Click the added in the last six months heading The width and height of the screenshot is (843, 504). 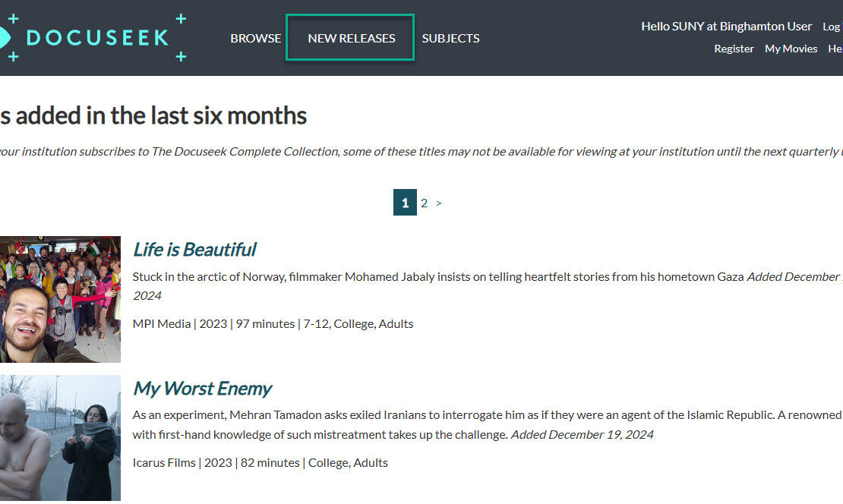(x=153, y=115)
